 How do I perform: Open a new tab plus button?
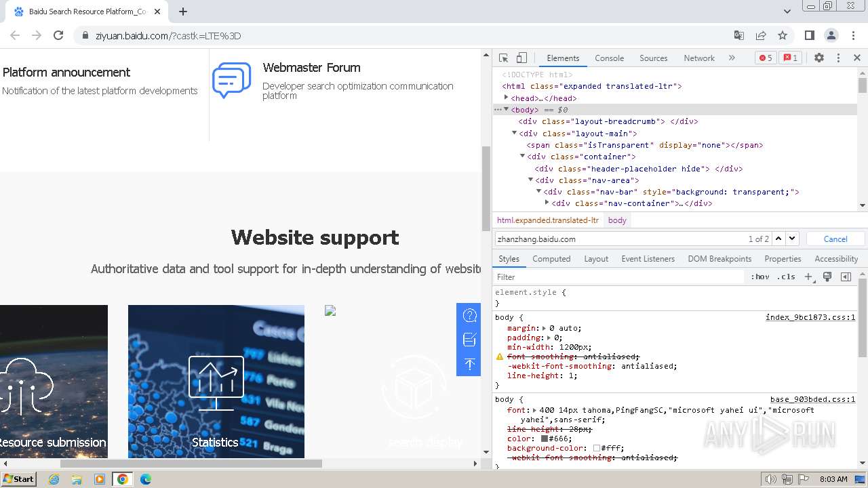pyautogui.click(x=183, y=12)
